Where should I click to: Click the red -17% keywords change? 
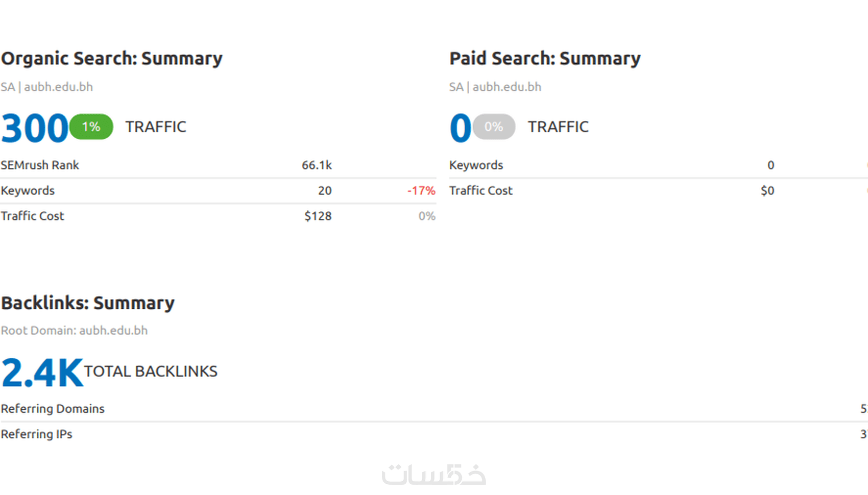(x=421, y=191)
